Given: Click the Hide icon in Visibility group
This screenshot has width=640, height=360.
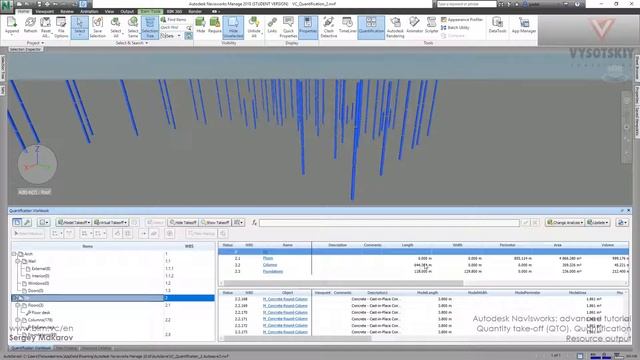Looking at the screenshot, I should pyautogui.click(x=200, y=26).
